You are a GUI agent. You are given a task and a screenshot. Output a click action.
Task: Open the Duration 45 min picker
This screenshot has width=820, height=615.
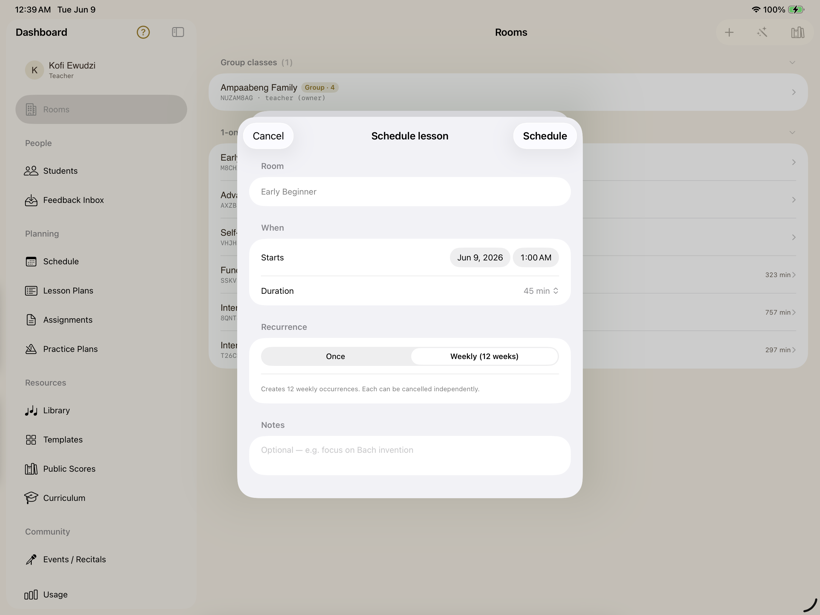click(541, 291)
